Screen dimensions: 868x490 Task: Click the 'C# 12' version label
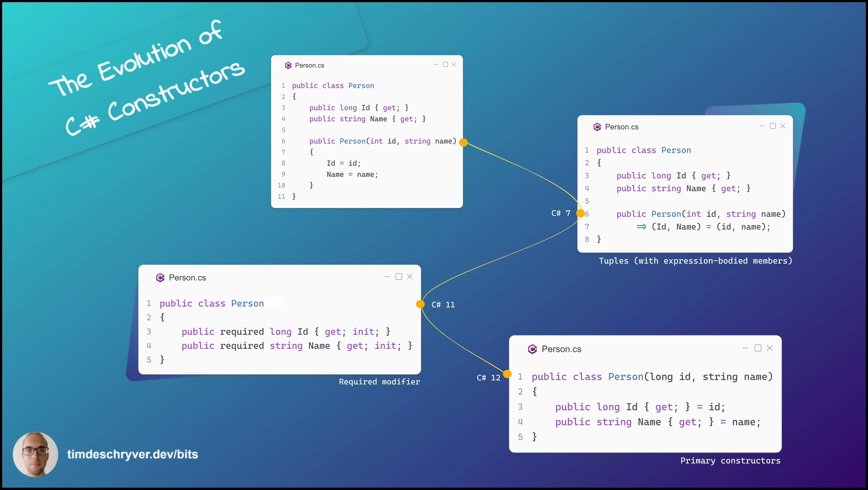[489, 378]
